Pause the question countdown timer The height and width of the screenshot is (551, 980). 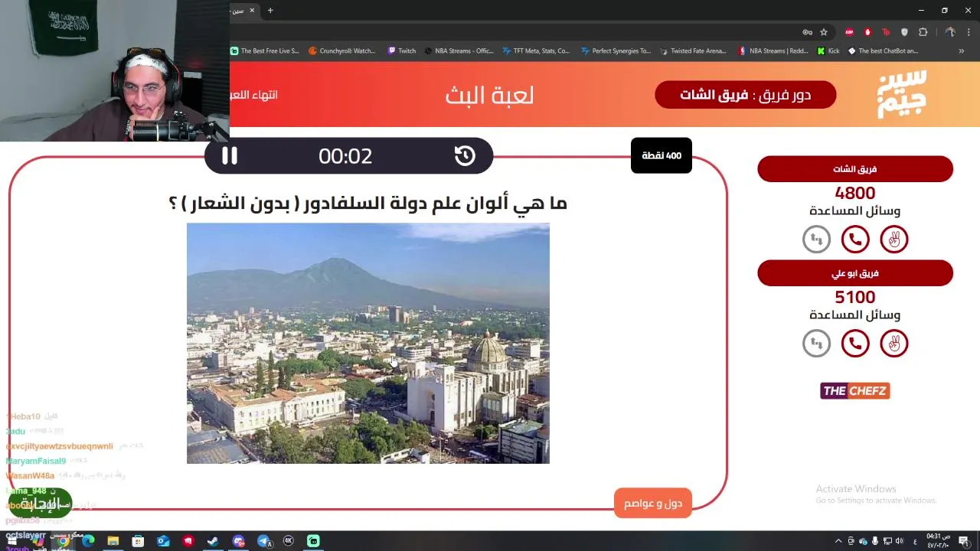point(230,156)
